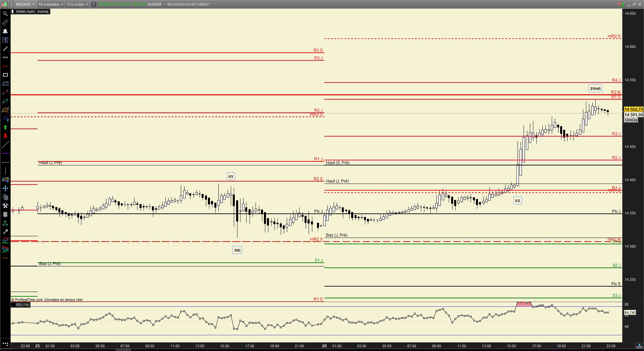This screenshot has height=351, width=644.
Task: Select the four-way move arrows tool
Action: [x=5, y=188]
